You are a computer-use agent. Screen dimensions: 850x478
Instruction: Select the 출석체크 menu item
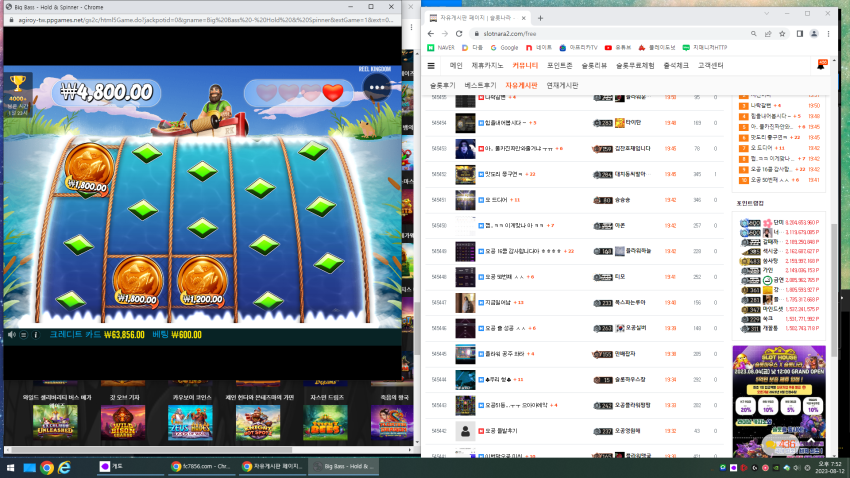676,66
